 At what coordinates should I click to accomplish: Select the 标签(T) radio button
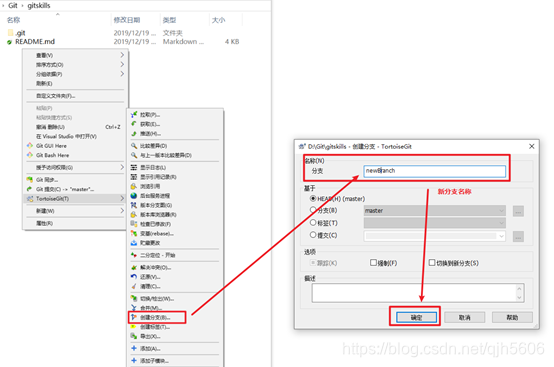[x=313, y=223]
